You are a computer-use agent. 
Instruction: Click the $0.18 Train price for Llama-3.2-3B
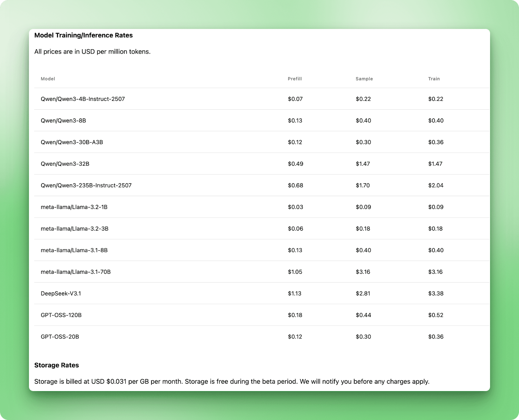pyautogui.click(x=435, y=229)
